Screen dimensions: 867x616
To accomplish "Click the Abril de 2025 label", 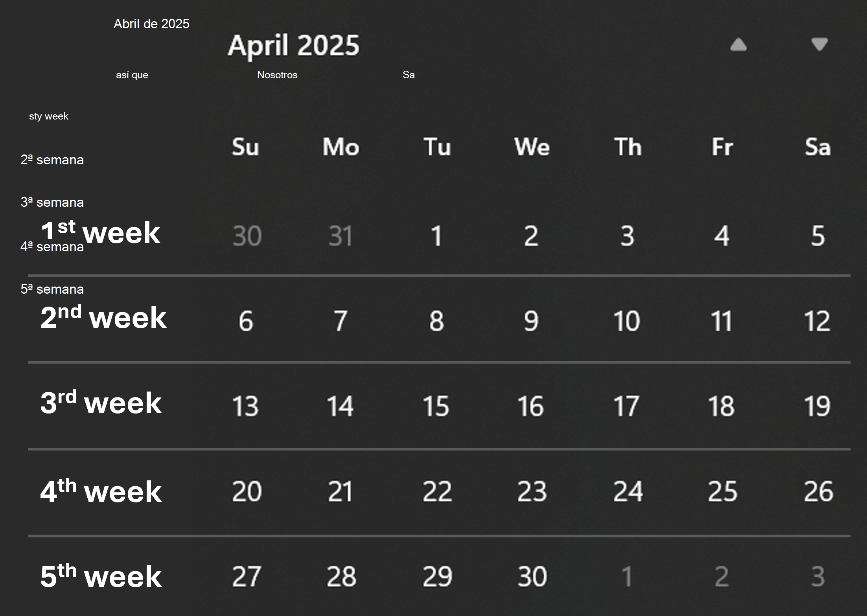I will point(152,24).
